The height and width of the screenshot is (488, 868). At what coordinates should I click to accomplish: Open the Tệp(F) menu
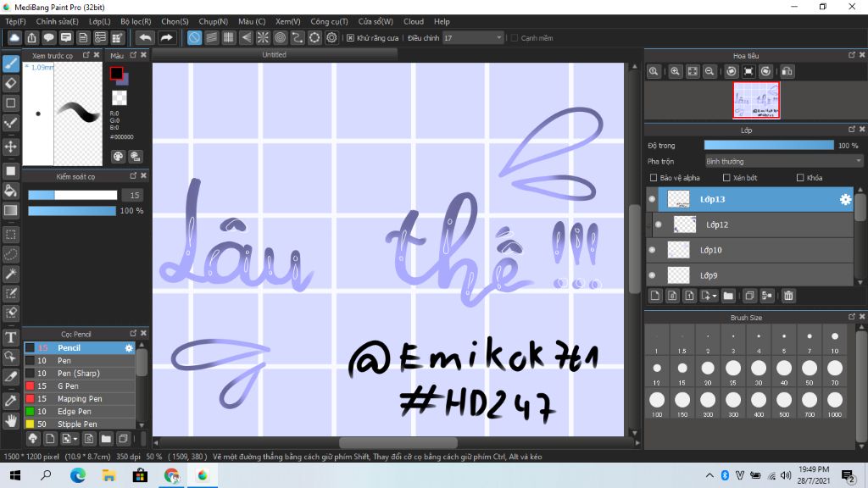15,21
